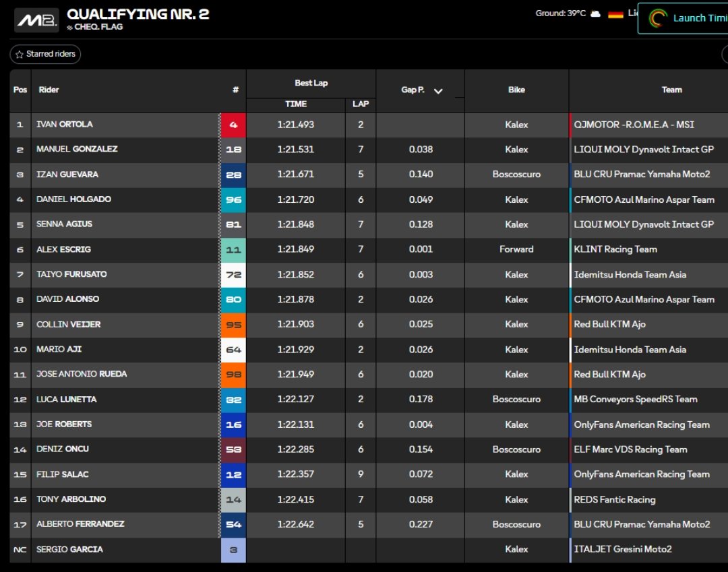
Task: Select rider name ALEX ESCRIG
Action: click(63, 249)
